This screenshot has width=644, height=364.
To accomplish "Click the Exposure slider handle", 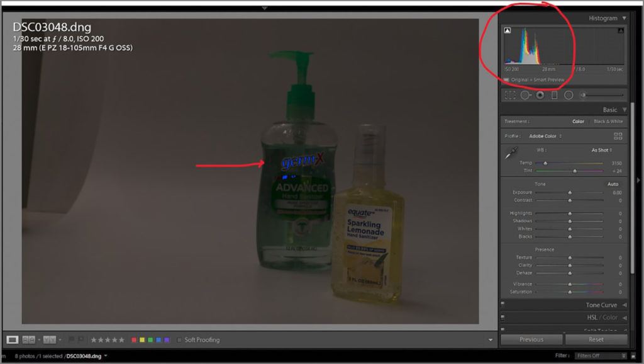I will pyautogui.click(x=570, y=193).
